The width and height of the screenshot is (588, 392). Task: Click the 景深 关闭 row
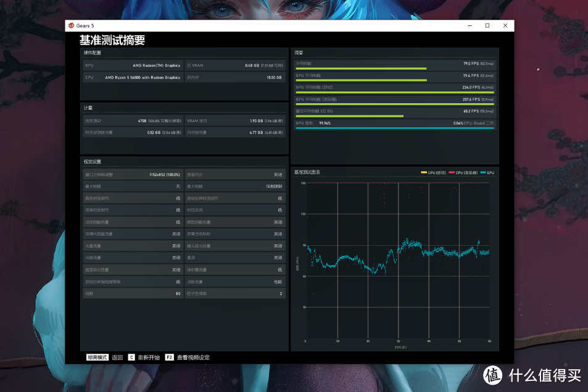pyautogui.click(x=235, y=257)
